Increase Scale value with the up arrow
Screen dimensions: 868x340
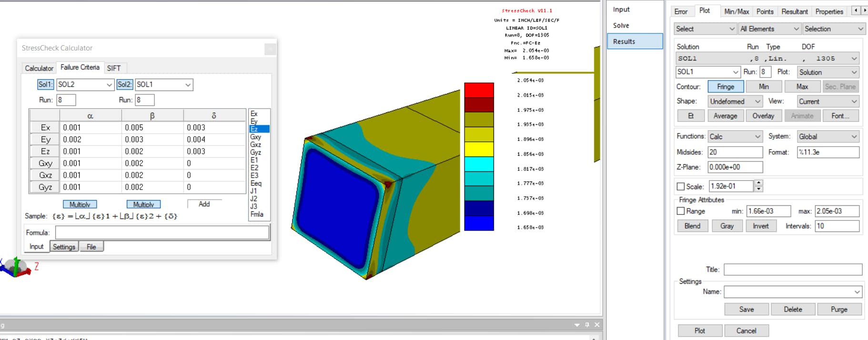(759, 183)
